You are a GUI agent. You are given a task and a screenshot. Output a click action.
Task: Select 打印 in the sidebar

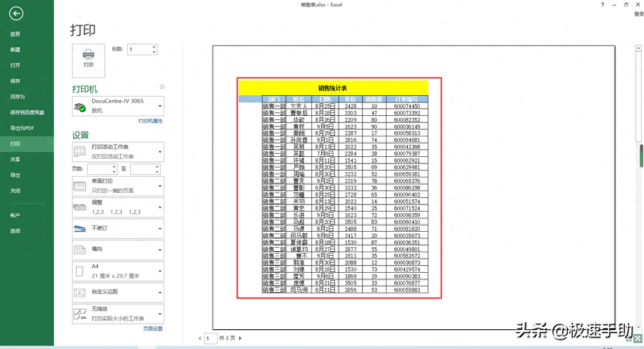click(x=27, y=144)
